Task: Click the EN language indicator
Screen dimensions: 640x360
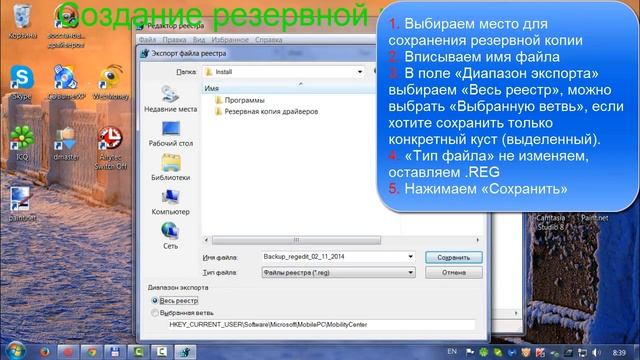Action: click(452, 351)
